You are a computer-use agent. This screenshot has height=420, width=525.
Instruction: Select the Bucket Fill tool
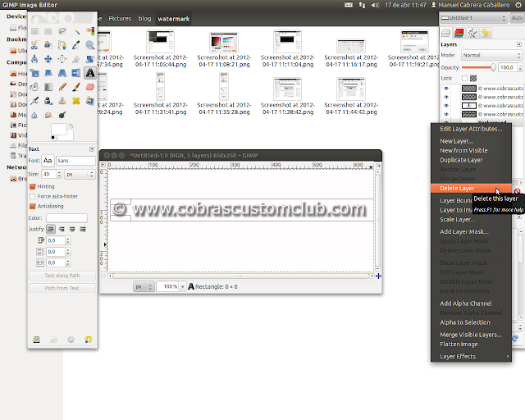point(34,87)
